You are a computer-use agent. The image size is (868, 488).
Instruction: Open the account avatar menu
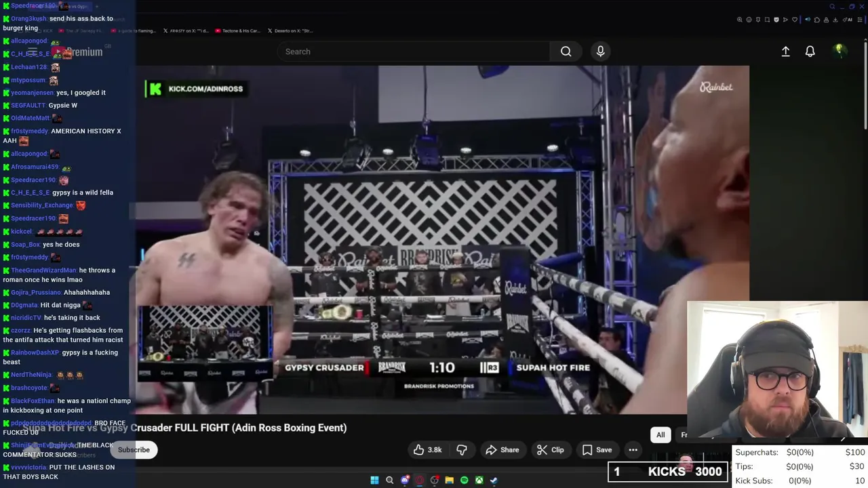(839, 51)
